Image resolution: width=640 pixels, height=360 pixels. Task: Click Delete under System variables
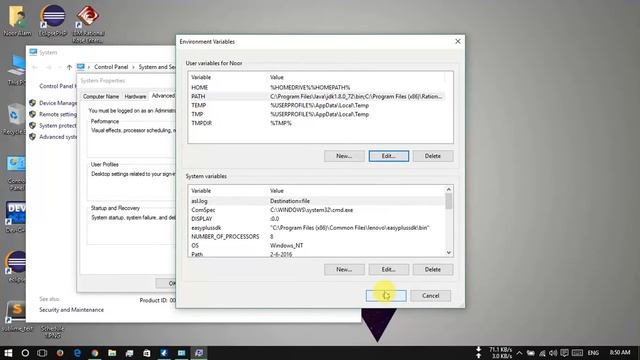point(433,269)
